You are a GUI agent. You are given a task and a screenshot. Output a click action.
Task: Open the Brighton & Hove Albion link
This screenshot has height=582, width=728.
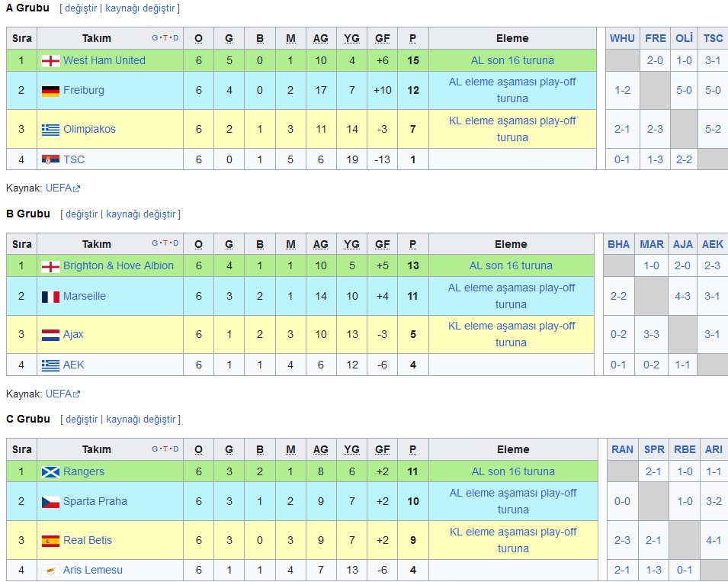coord(118,265)
